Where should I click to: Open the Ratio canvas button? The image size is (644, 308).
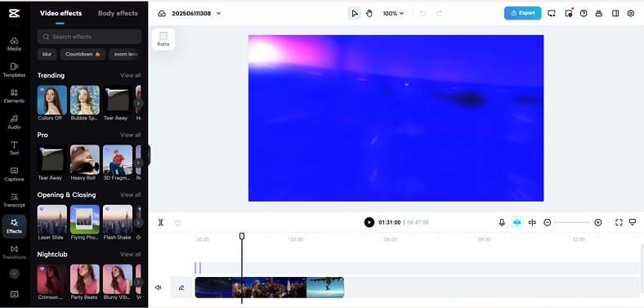[163, 39]
